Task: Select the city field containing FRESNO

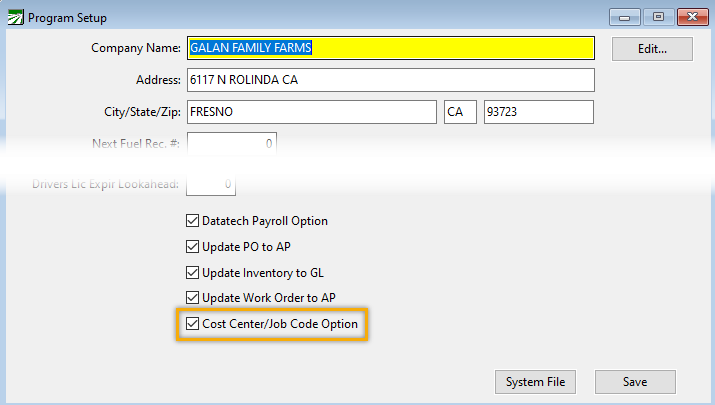Action: tap(311, 112)
